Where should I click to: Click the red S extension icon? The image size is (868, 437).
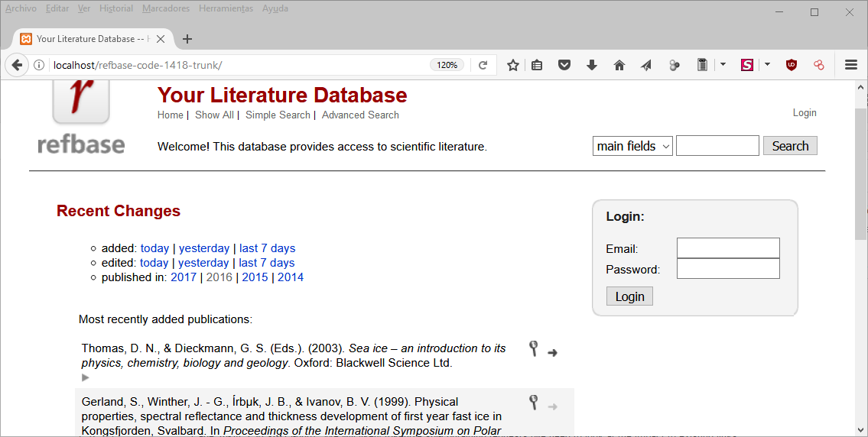747,65
